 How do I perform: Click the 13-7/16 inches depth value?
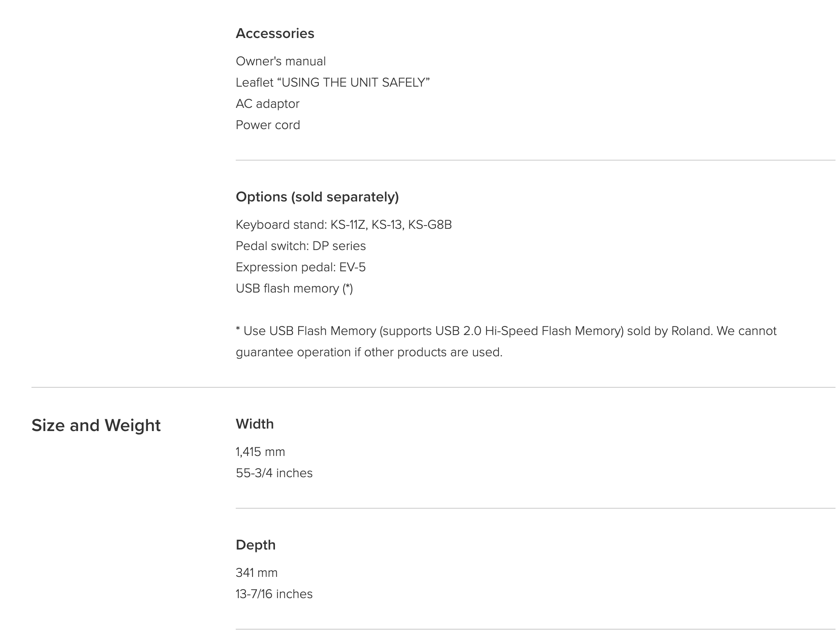[x=274, y=594]
